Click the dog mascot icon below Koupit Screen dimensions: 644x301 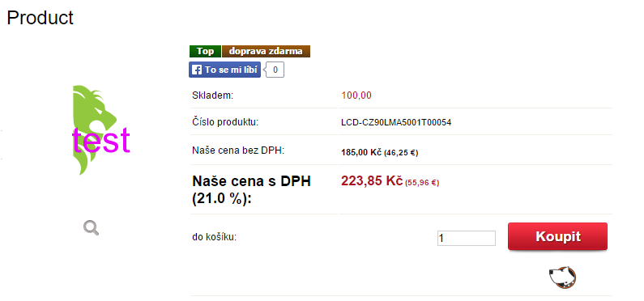pyautogui.click(x=563, y=278)
